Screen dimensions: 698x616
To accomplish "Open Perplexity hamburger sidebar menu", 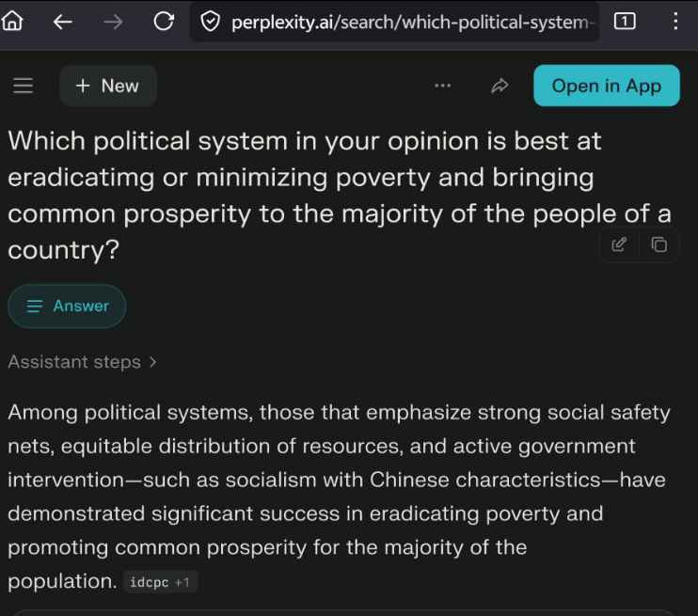I will click(24, 86).
